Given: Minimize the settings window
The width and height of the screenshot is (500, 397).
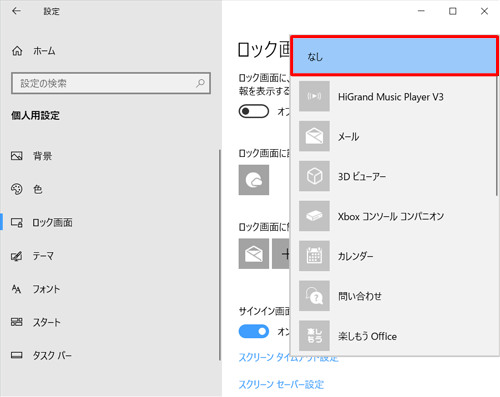Looking at the screenshot, I should point(421,11).
